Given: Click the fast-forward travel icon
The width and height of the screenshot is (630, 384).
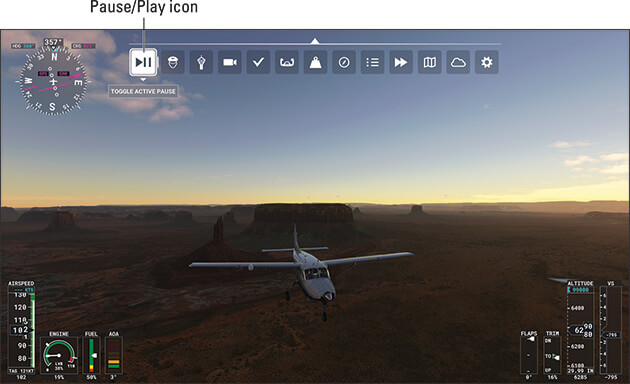Looking at the screenshot, I should click(401, 62).
